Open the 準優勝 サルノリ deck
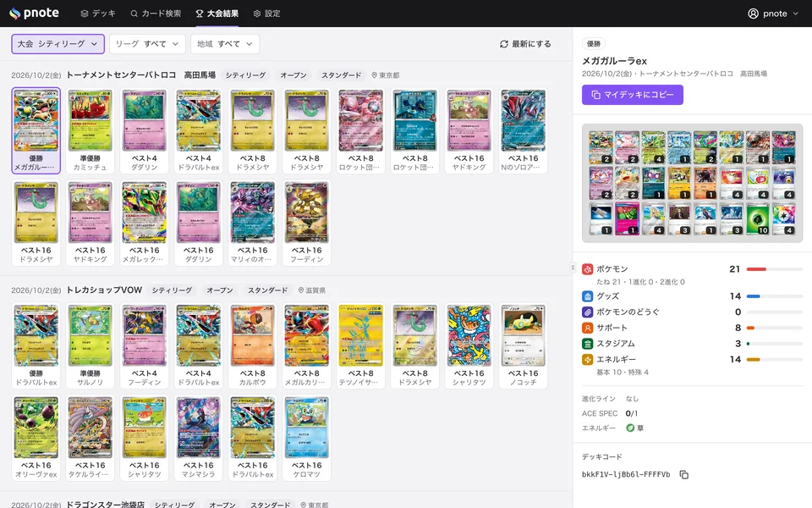The width and height of the screenshot is (812, 508). [91, 345]
